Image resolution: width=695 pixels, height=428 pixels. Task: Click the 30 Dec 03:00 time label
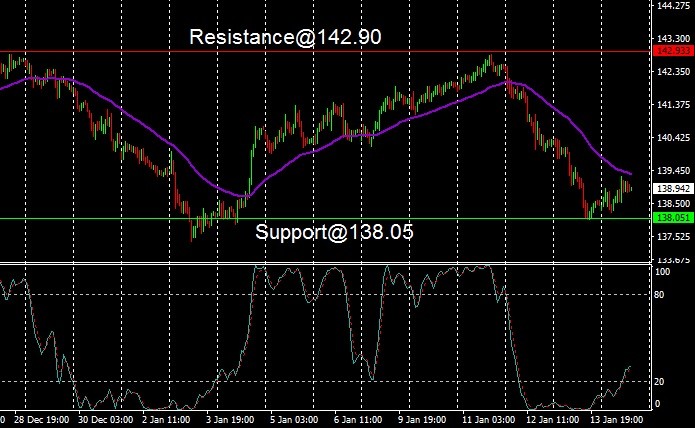(105, 420)
